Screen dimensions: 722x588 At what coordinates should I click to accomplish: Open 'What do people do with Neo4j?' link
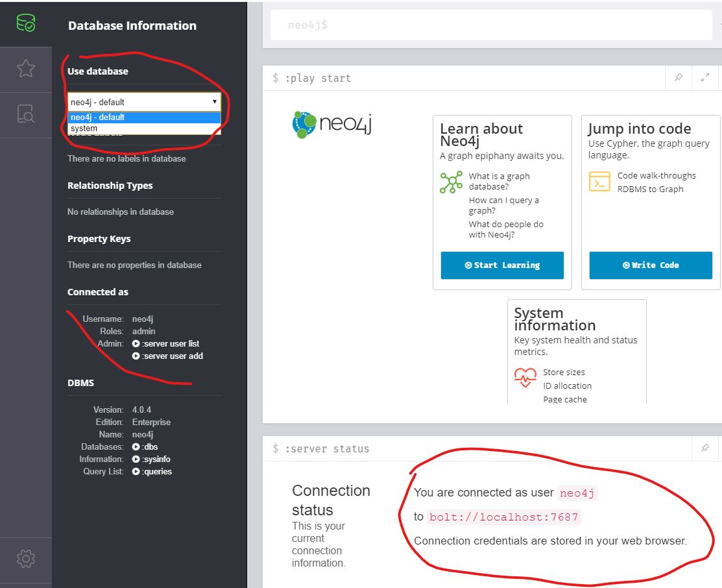[506, 229]
